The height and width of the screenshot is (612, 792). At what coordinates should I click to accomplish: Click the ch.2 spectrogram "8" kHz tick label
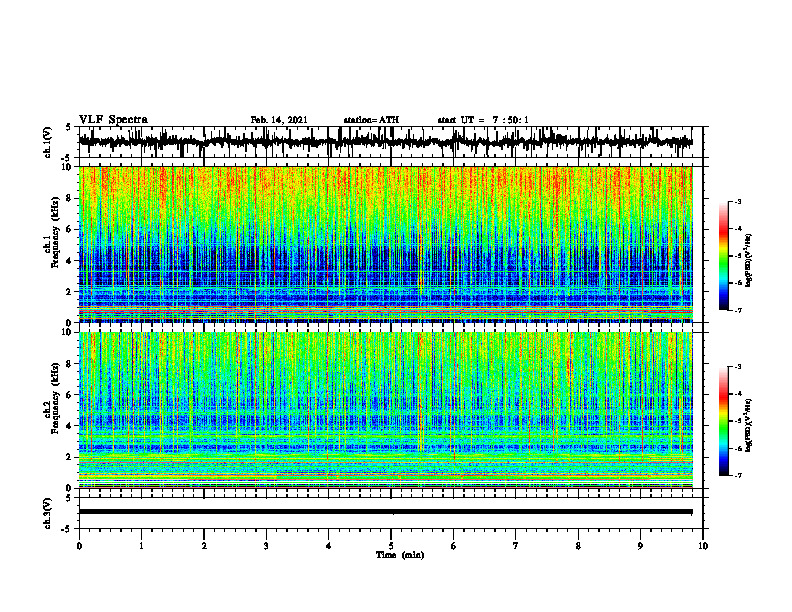point(70,364)
